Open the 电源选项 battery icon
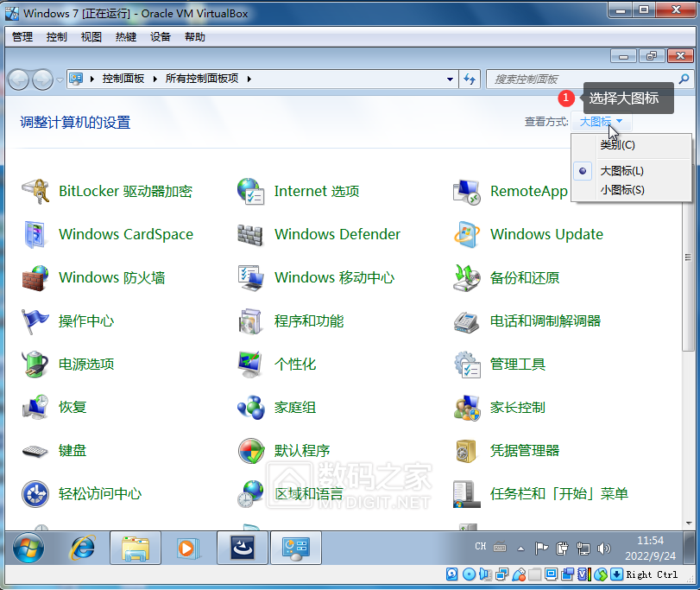This screenshot has width=700, height=590. (x=35, y=364)
